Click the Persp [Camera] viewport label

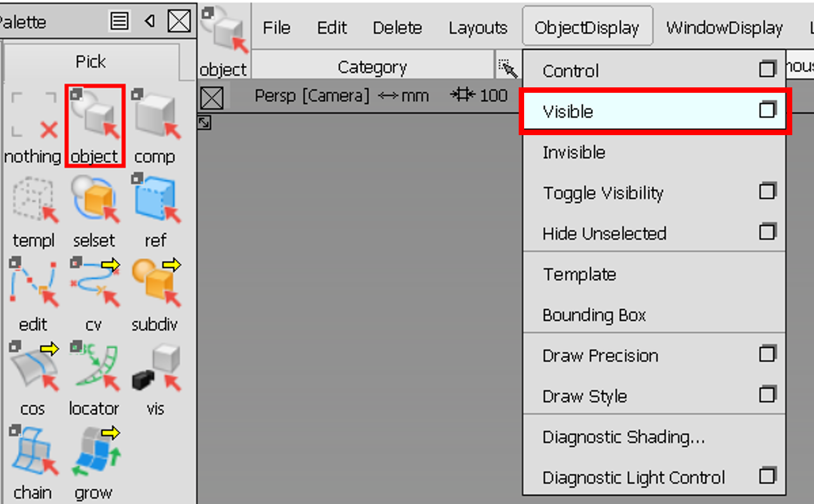[x=312, y=96]
